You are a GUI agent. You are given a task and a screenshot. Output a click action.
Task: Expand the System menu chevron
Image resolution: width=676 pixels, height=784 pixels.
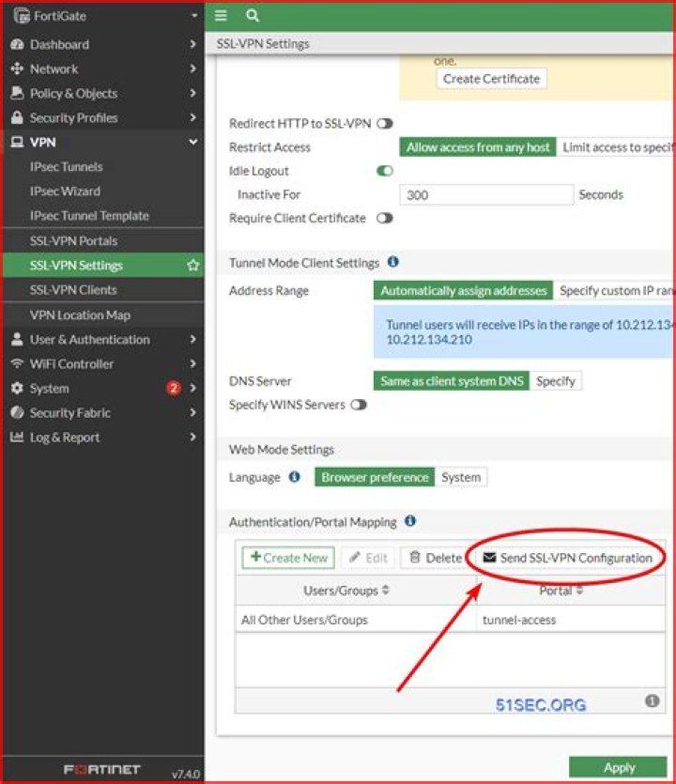click(192, 388)
